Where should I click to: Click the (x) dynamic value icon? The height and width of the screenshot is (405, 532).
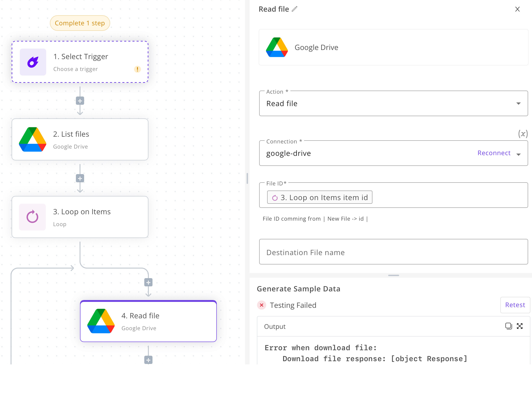click(x=523, y=133)
